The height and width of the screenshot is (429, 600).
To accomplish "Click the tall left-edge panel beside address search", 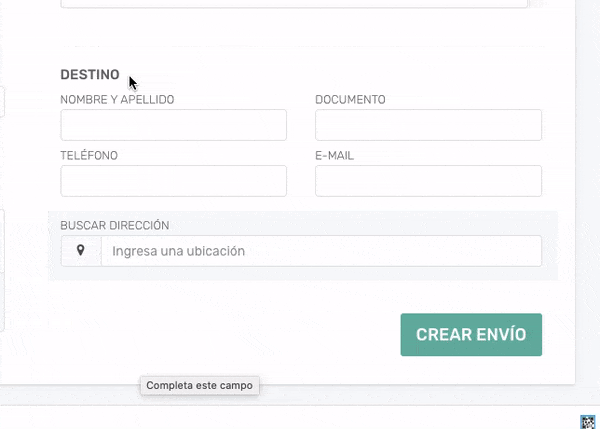I will 2,270.
